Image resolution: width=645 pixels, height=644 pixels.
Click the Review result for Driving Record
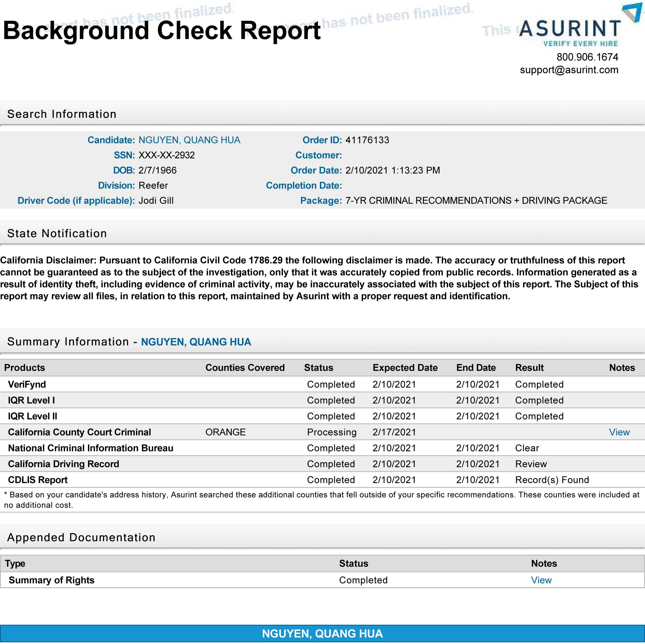point(531,464)
